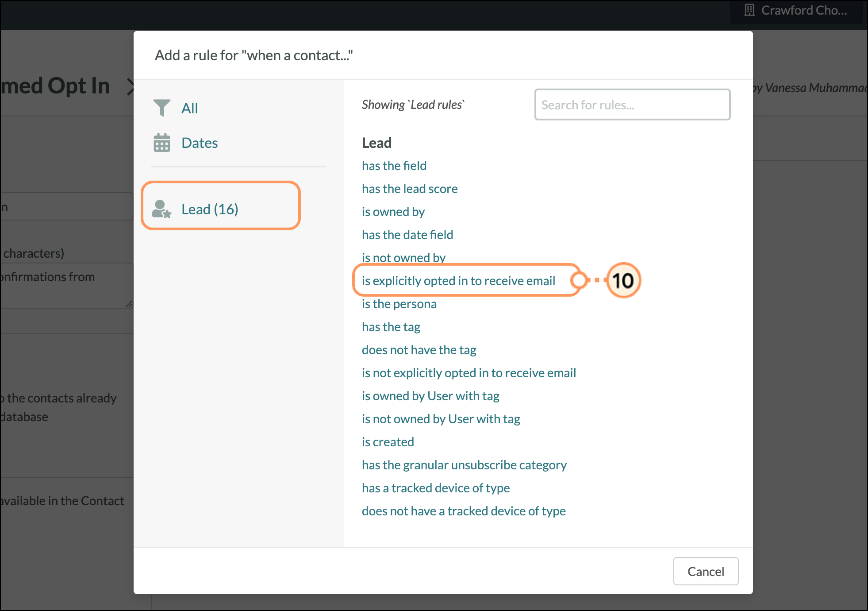Select 'is explicitly opted in to receive email'
The width and height of the screenshot is (868, 611).
[x=458, y=281]
